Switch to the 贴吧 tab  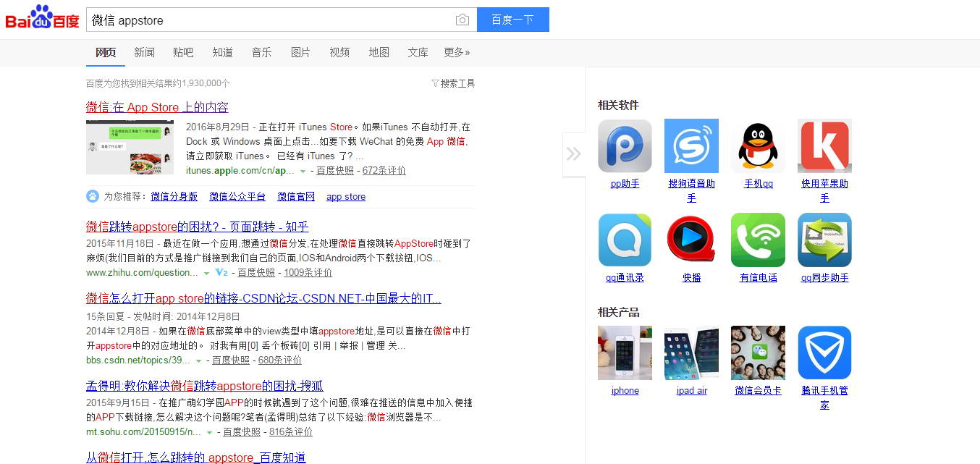[x=183, y=52]
